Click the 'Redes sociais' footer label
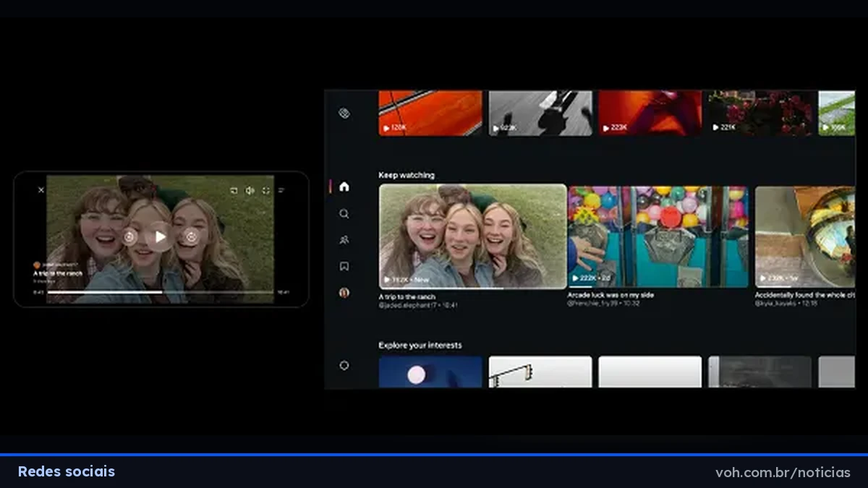The width and height of the screenshot is (868, 488). point(67,472)
